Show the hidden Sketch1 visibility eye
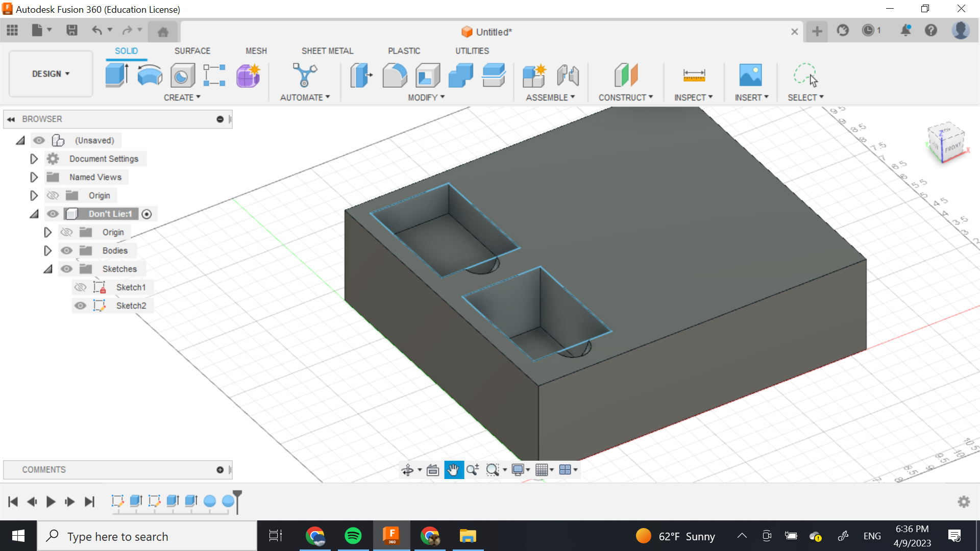 tap(80, 287)
